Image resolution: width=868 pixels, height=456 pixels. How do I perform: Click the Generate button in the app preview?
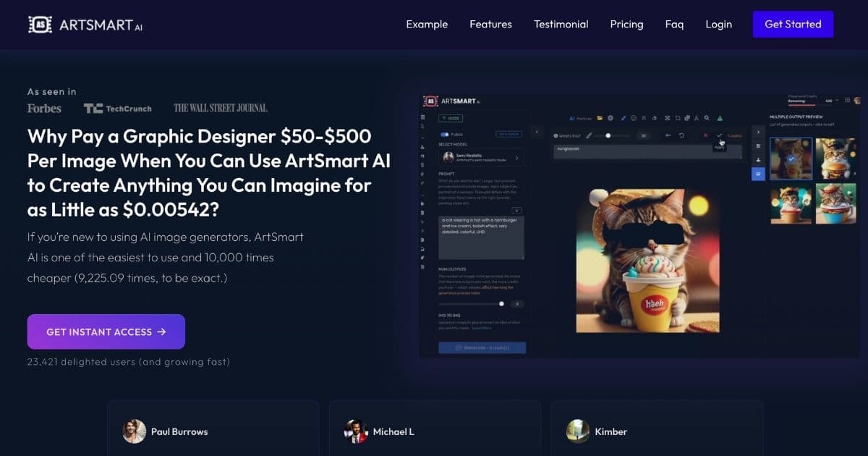[482, 347]
